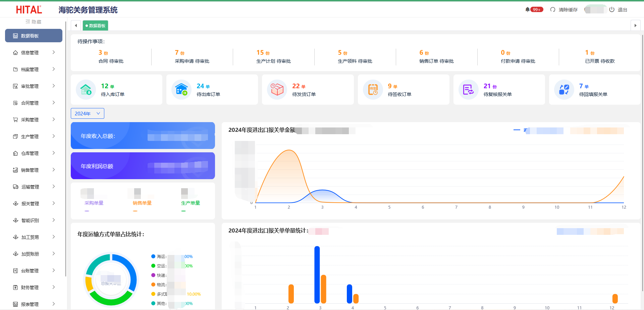Viewport: 644px width, 310px height.
Task: Open 合同 待审批 pending item
Action: (x=111, y=57)
